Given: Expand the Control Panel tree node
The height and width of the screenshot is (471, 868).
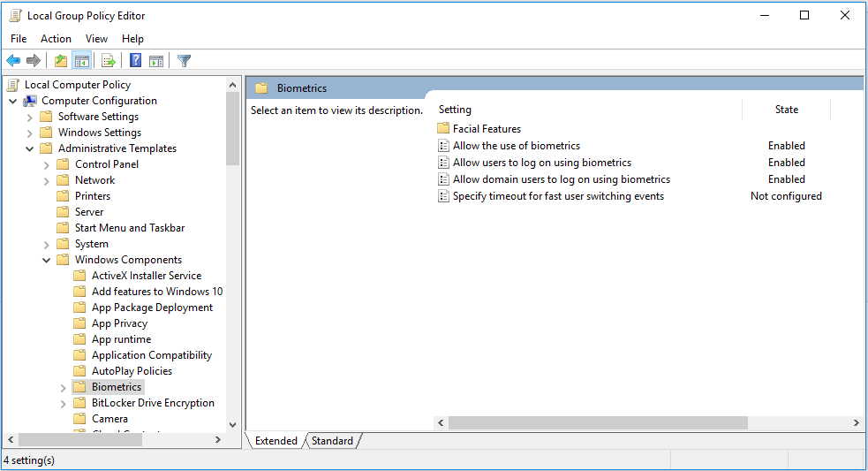Looking at the screenshot, I should coord(47,164).
